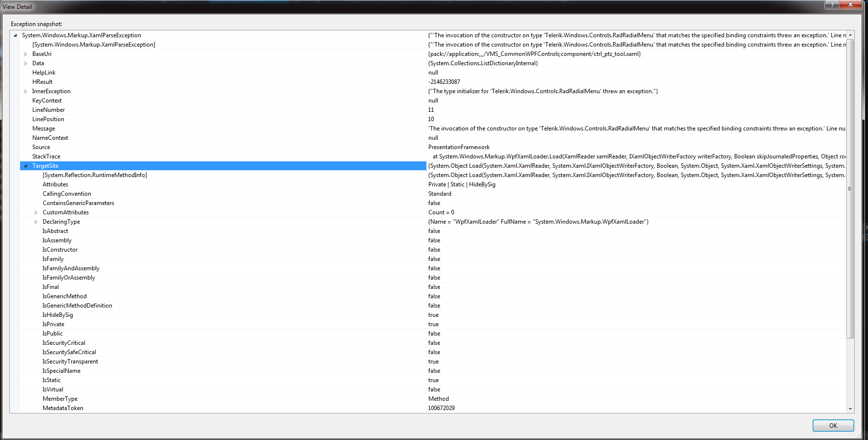
Task: Click the scrollbar down arrow
Action: point(850,409)
